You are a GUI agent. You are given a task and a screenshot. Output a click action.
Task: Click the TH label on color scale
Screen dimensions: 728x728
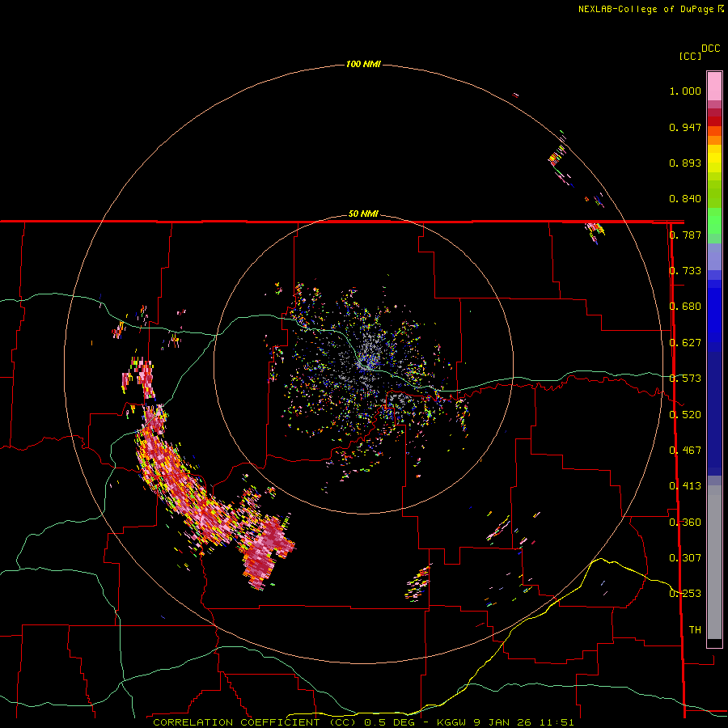tap(695, 630)
